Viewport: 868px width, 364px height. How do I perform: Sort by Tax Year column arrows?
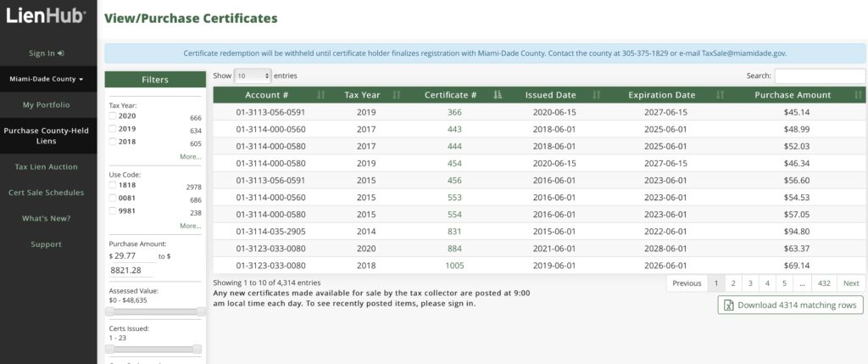397,95
